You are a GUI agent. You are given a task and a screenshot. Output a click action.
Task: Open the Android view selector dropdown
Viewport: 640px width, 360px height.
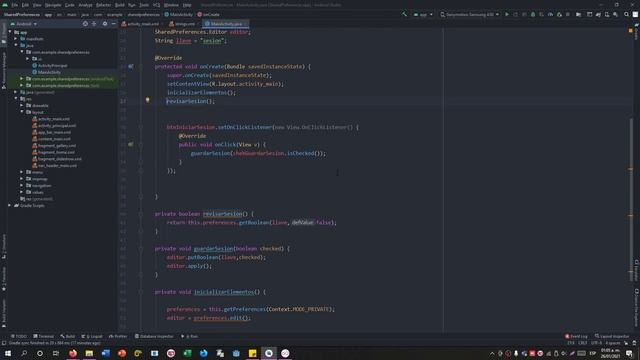click(x=24, y=24)
